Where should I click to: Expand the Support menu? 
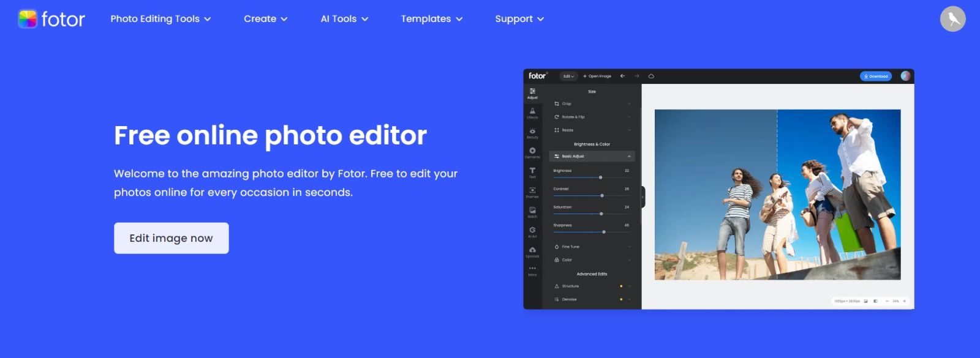click(x=519, y=19)
